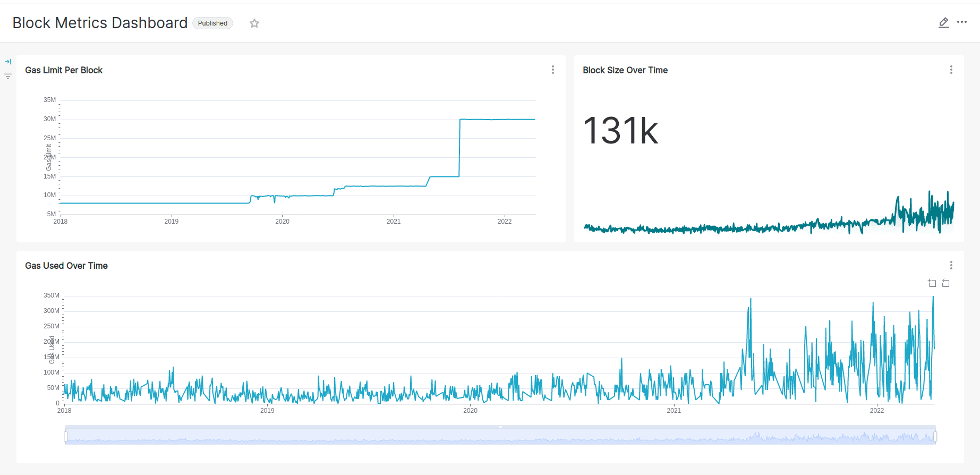Open Gas Used Over Time chart menu
Image resolution: width=980 pixels, height=475 pixels.
click(951, 265)
